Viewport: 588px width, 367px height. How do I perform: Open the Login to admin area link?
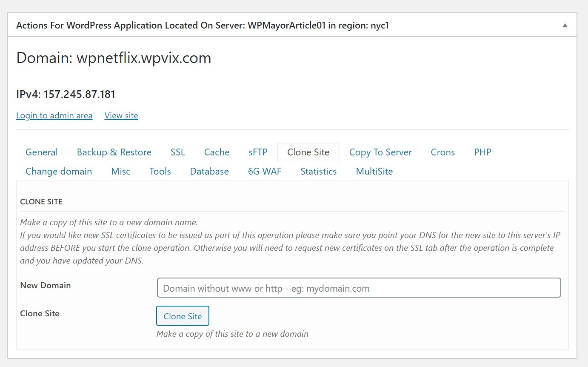point(54,115)
